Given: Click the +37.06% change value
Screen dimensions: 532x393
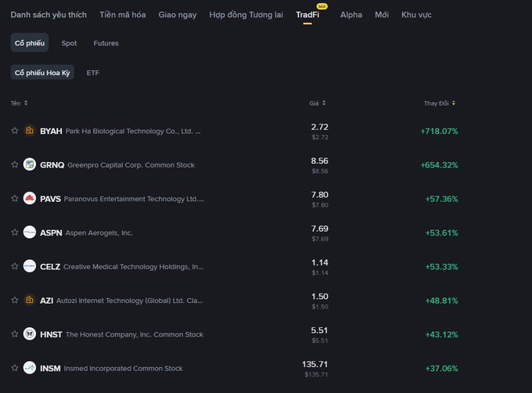Looking at the screenshot, I should coord(441,369).
